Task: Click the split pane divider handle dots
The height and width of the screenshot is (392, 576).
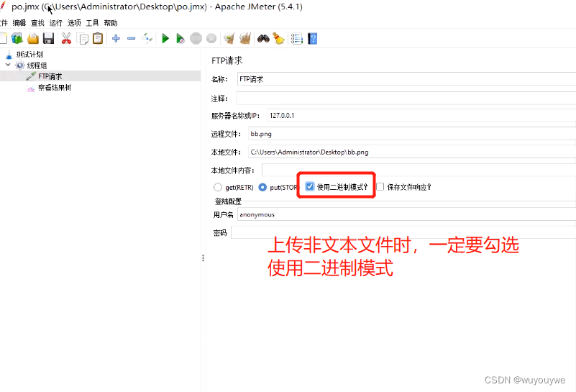Action: [203, 258]
